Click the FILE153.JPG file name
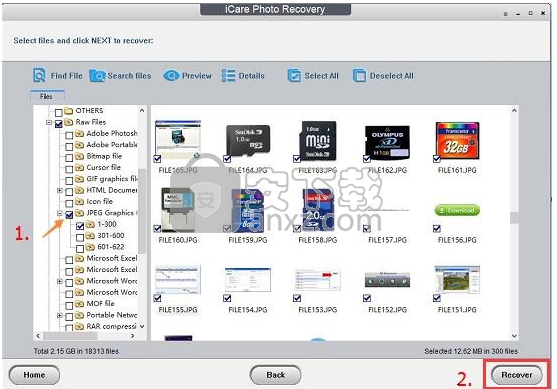 point(318,310)
